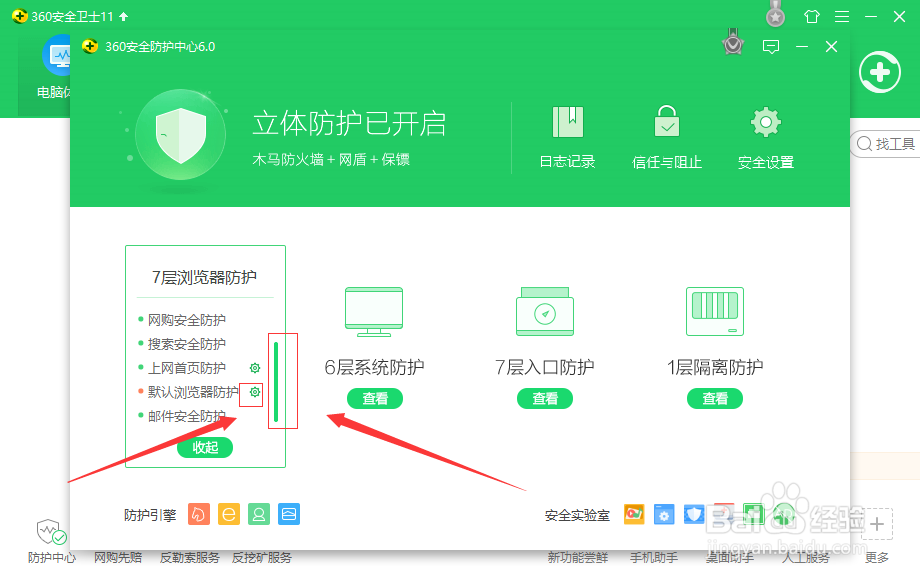Open 反勒索服务 in main window
Image resolution: width=920 pixels, height=580 pixels.
point(190,557)
